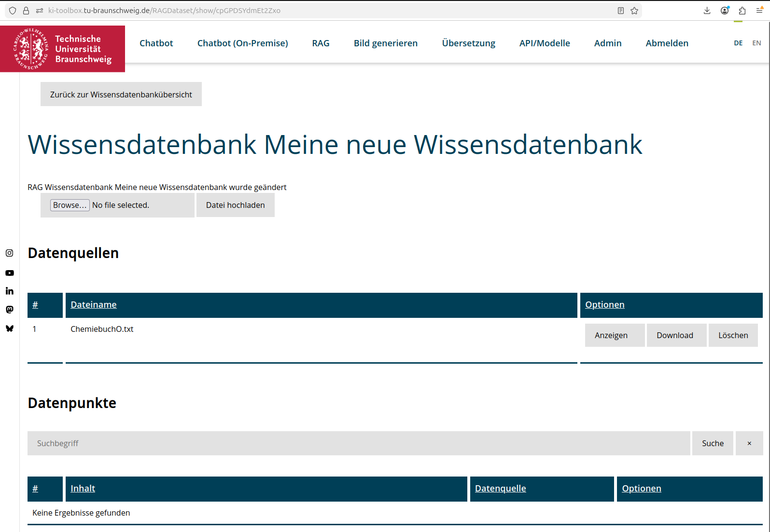Switch language to EN

[x=756, y=43]
